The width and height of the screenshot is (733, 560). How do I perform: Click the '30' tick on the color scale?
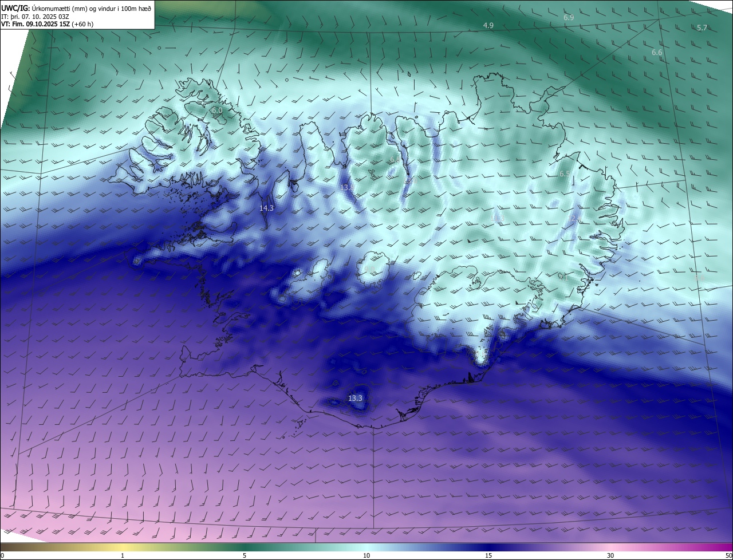pos(610,555)
